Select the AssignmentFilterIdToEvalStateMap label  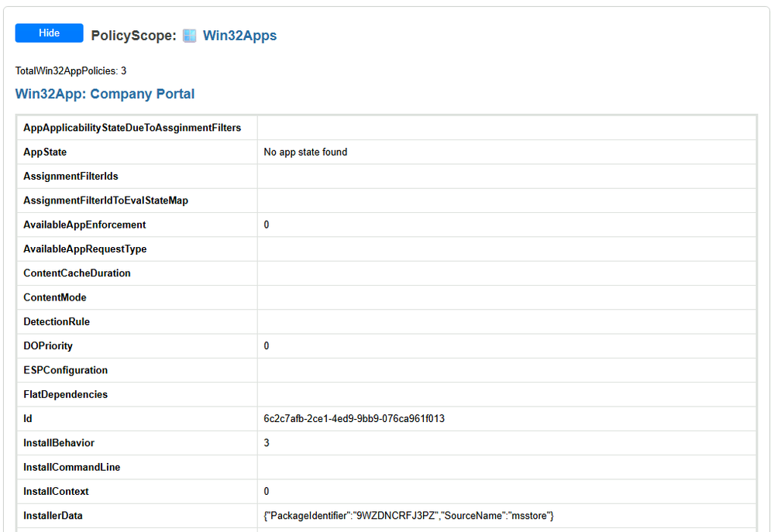point(105,201)
